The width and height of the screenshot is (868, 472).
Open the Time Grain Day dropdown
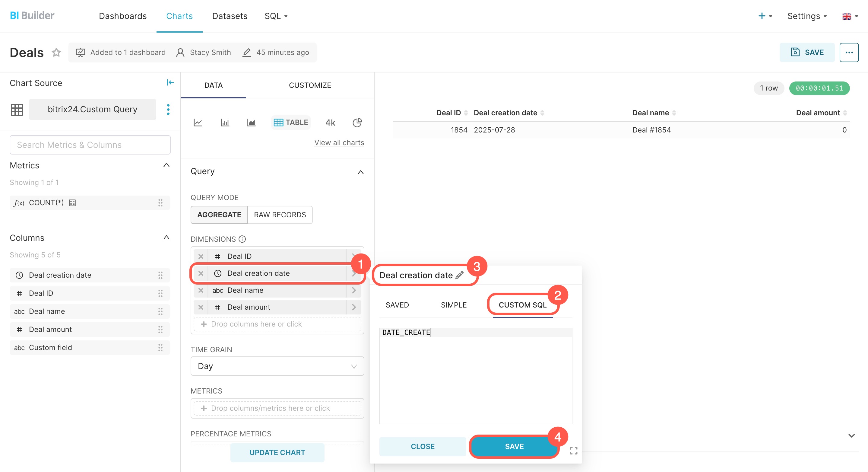pyautogui.click(x=277, y=366)
